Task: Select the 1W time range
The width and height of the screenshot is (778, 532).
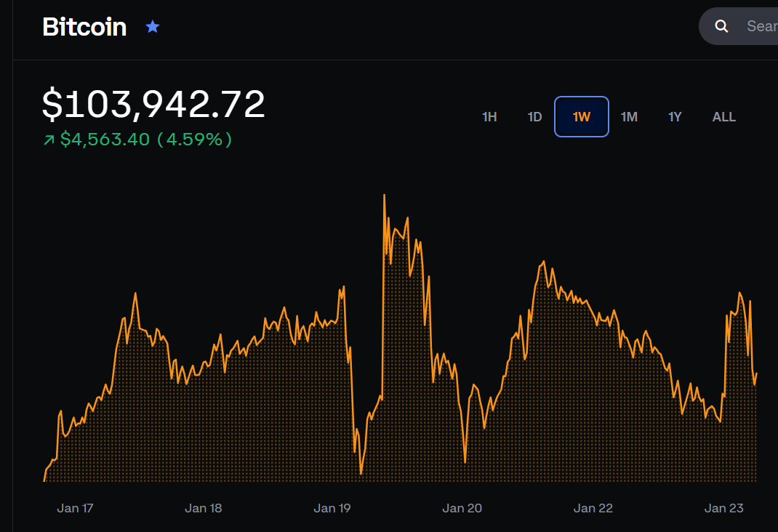Action: pyautogui.click(x=582, y=116)
